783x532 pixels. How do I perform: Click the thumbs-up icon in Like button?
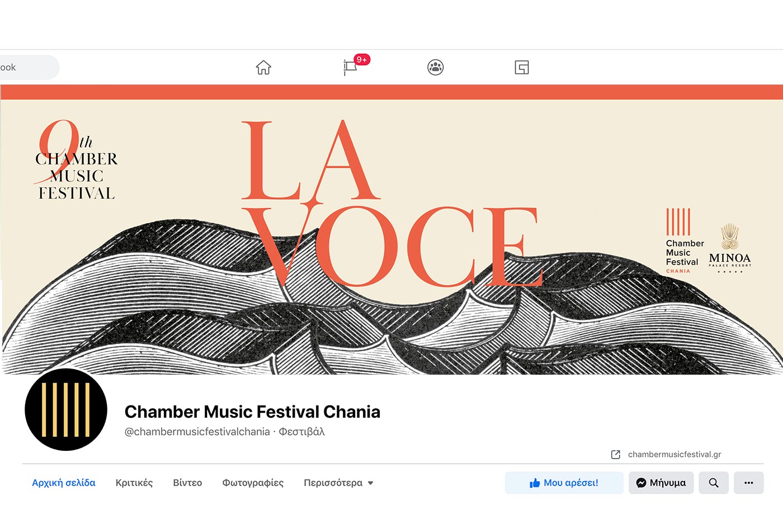535,483
